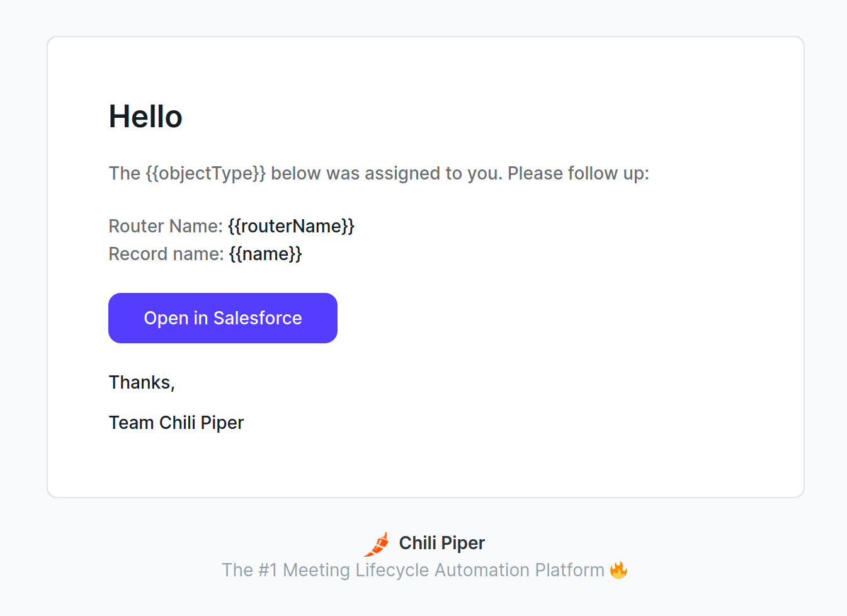Click the {{routerName}} placeholder value
847x616 pixels.
[x=292, y=226]
